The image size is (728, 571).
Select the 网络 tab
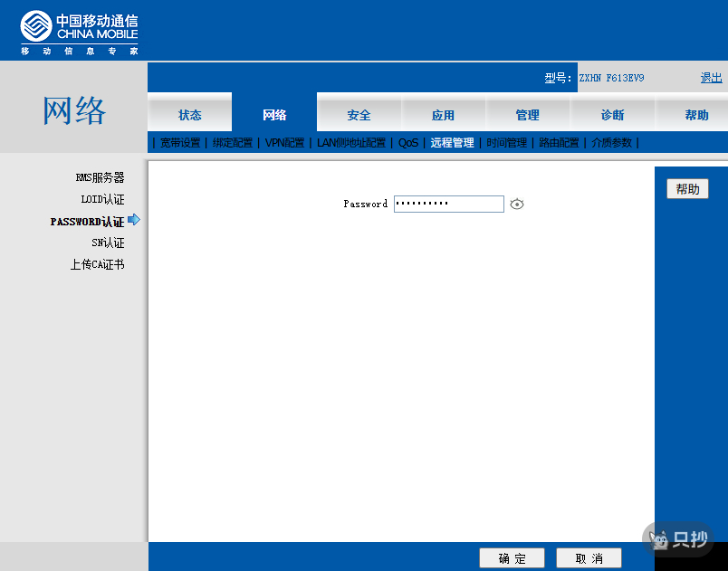[x=274, y=115]
